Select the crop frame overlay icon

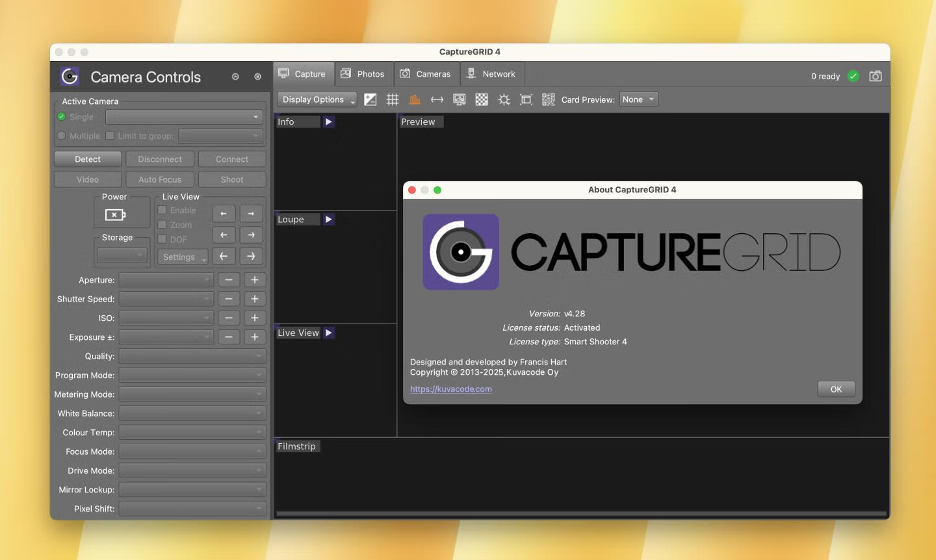[526, 99]
